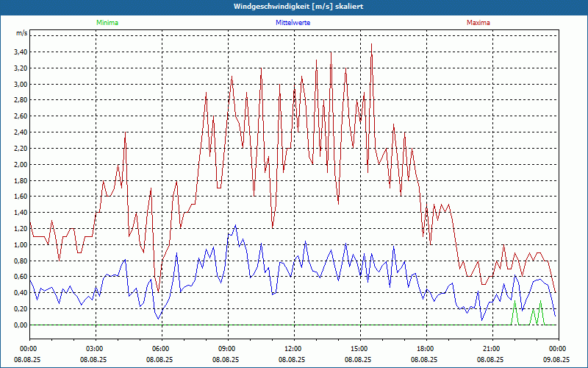The width and height of the screenshot is (588, 368).
Task: Click the 03:00 time label
Action: click(x=96, y=349)
